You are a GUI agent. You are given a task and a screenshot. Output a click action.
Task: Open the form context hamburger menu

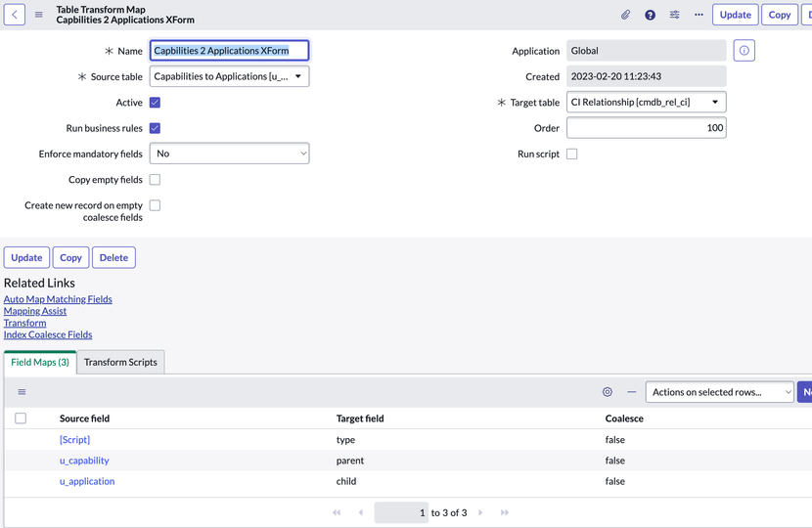pyautogui.click(x=39, y=15)
